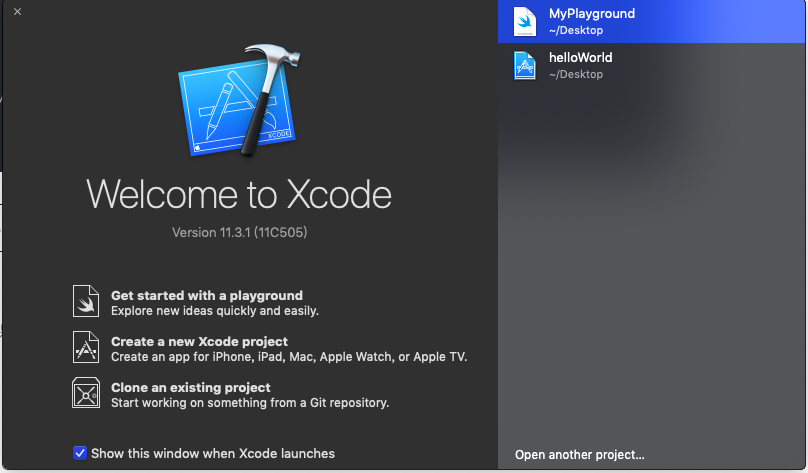Select MyPlayground name in the recent list
This screenshot has height=473, width=808.
(x=592, y=14)
